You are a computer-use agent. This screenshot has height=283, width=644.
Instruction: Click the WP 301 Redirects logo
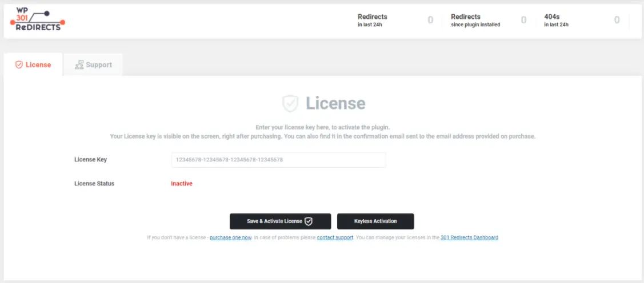(38, 20)
